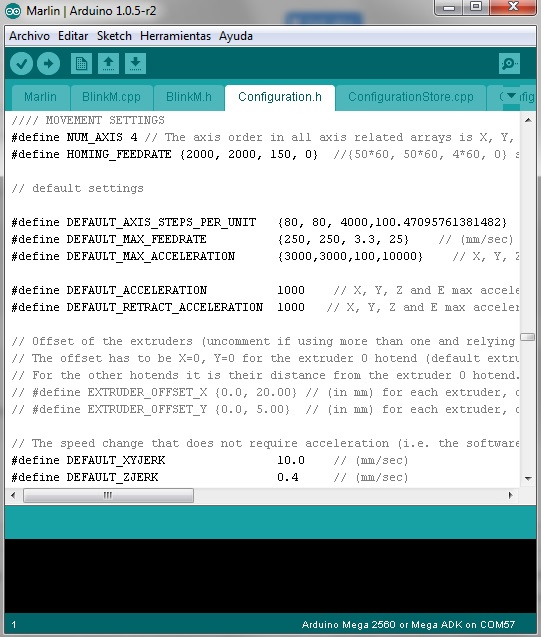Viewport: 541px width, 637px height.
Task: Expand the tab list dropdown arrow
Action: pyautogui.click(x=511, y=96)
